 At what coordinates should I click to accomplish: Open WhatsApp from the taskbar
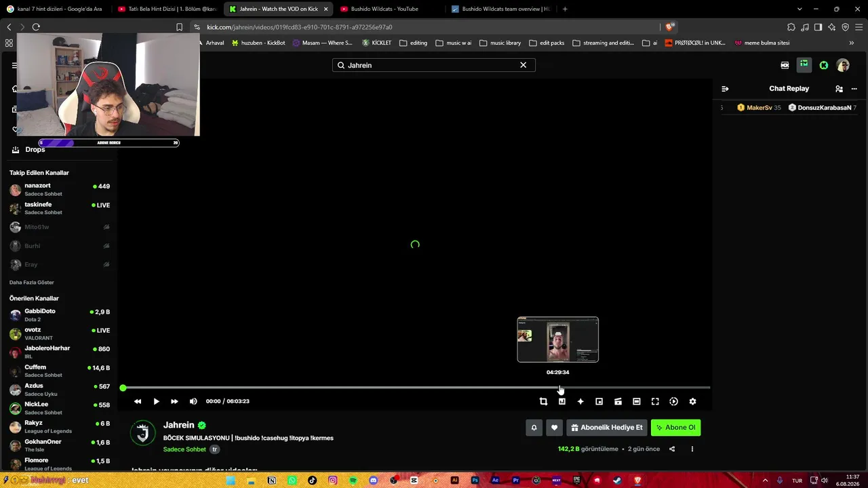tap(292, 481)
